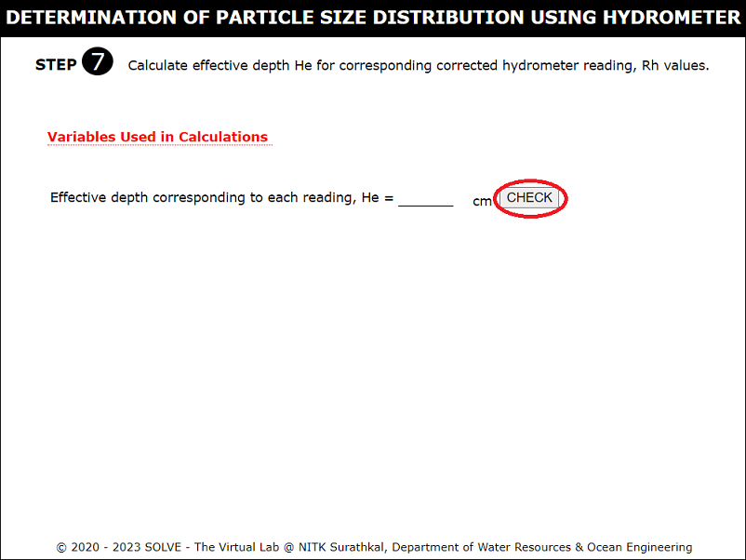Focus the He effective depth input blank
746x560 pixels.
425,198
